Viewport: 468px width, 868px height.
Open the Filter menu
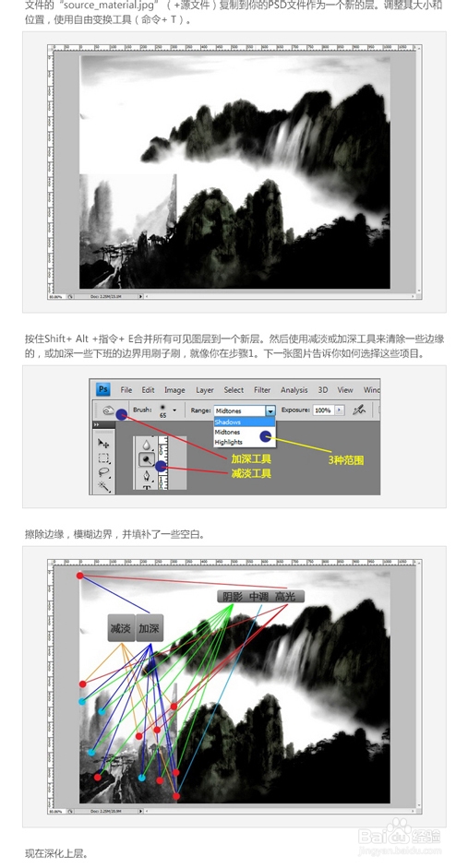click(x=262, y=390)
